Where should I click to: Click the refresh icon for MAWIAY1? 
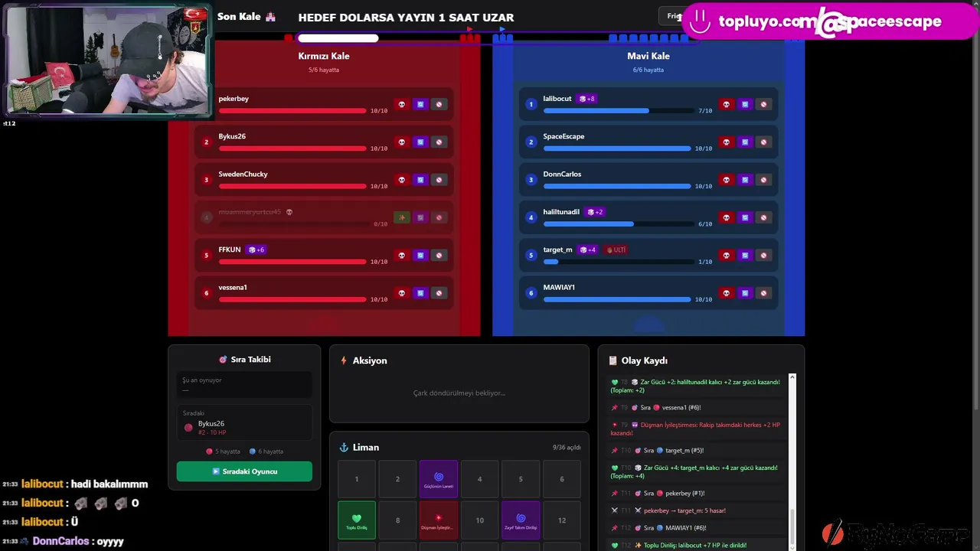745,293
